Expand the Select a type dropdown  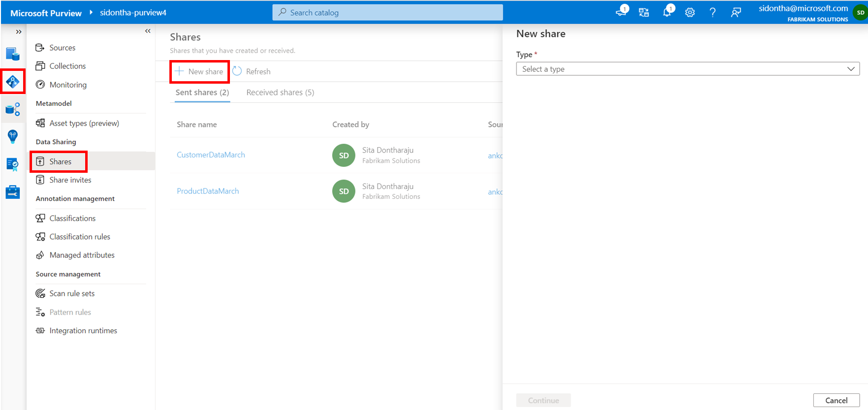[687, 69]
